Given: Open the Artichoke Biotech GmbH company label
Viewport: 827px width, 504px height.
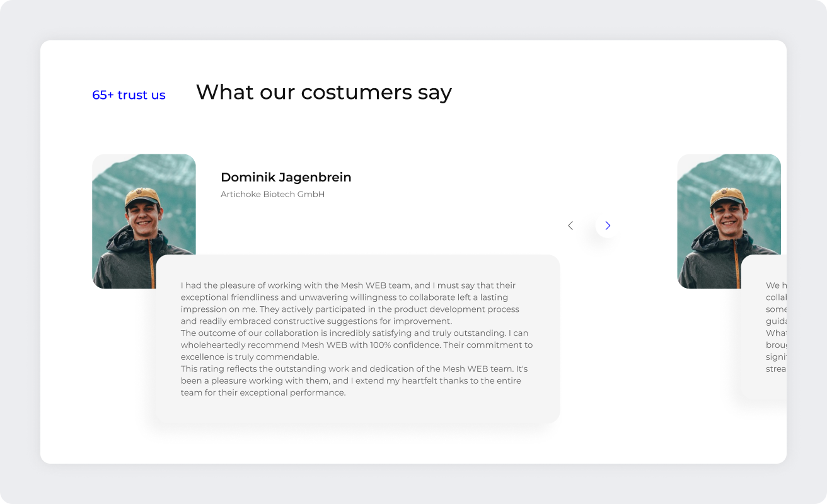Looking at the screenshot, I should click(x=272, y=194).
